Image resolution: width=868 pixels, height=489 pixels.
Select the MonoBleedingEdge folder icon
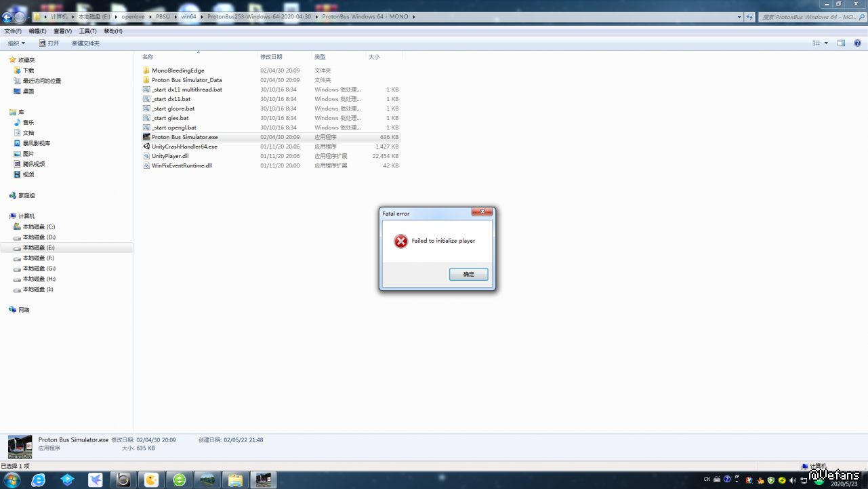(x=146, y=71)
